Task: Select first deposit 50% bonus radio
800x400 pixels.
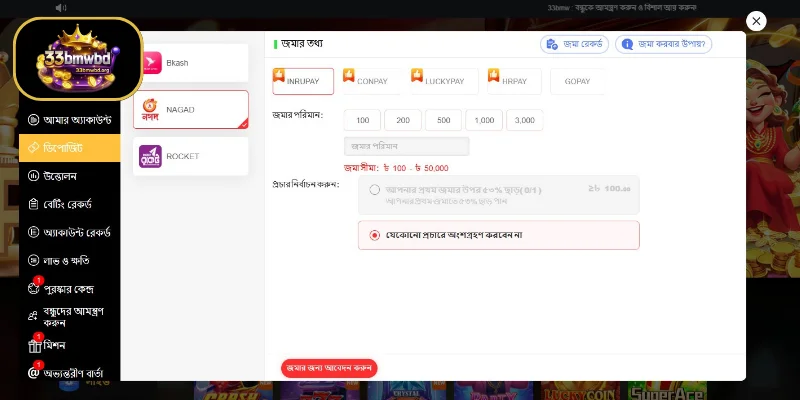Action: pyautogui.click(x=374, y=190)
